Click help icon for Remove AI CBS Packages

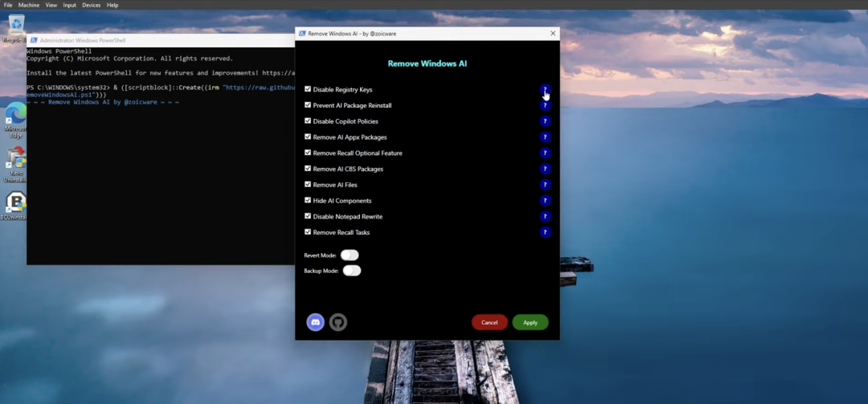pyautogui.click(x=545, y=169)
